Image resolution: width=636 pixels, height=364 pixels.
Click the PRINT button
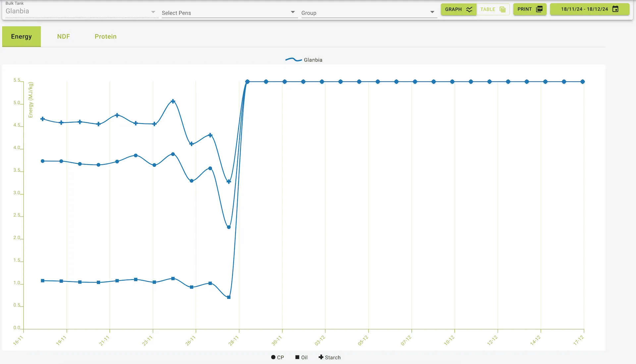tap(529, 9)
